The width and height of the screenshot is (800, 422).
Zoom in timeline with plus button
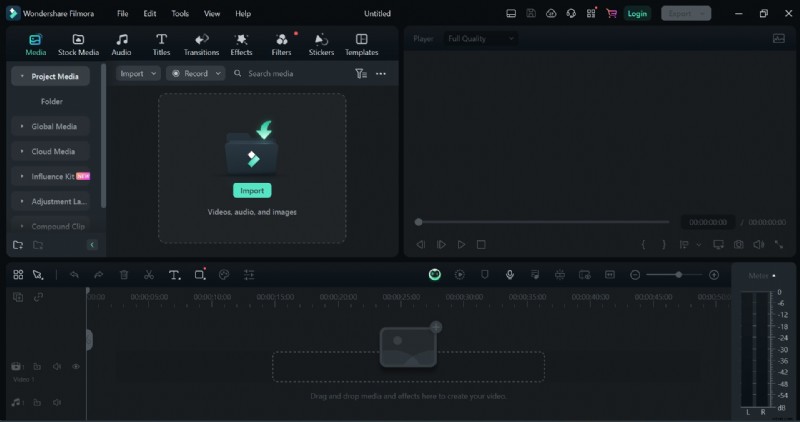[x=714, y=275]
